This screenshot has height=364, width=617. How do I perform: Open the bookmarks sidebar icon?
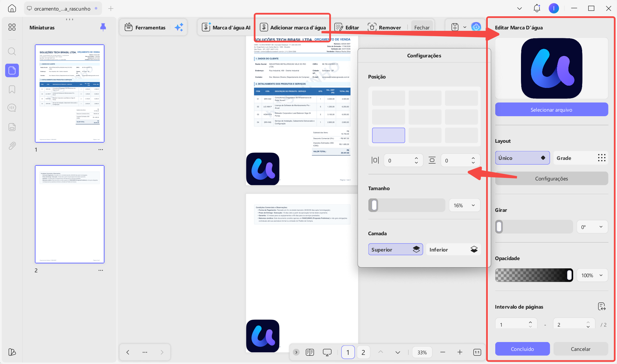click(12, 89)
